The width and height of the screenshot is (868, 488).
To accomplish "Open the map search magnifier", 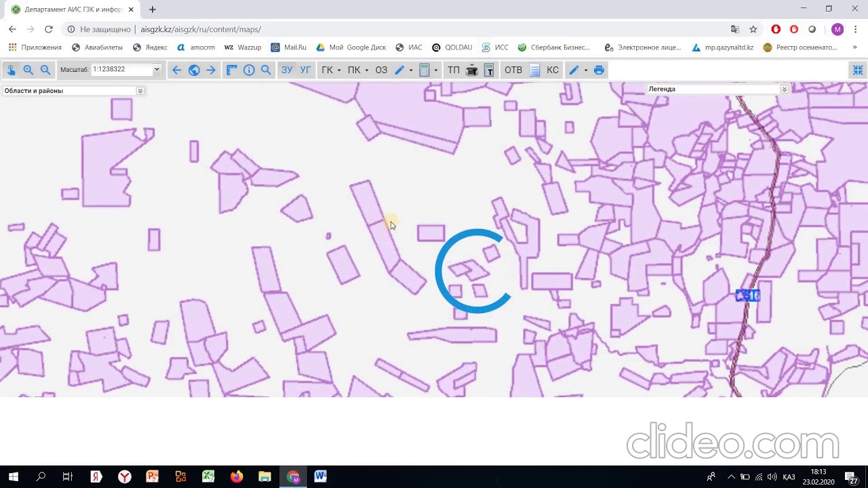I will coord(266,70).
